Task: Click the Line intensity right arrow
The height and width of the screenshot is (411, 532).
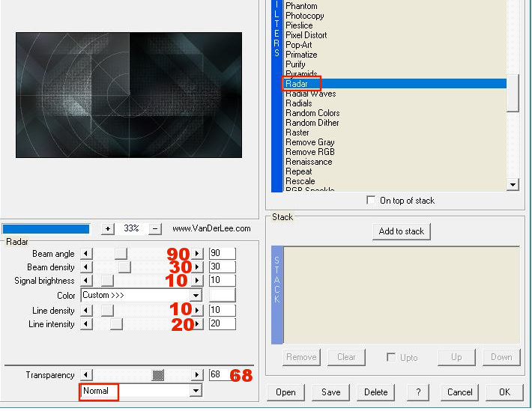Action: pos(197,324)
